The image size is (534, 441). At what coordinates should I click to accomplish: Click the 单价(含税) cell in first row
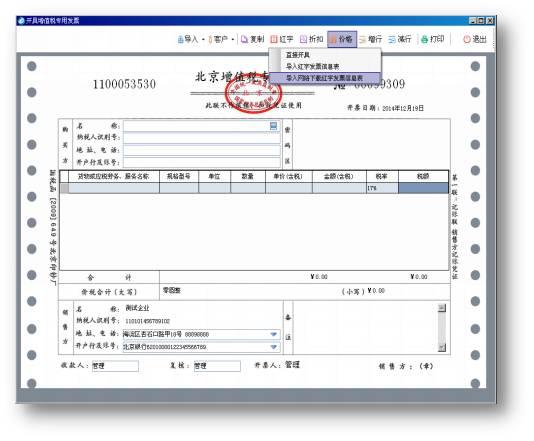click(x=289, y=188)
